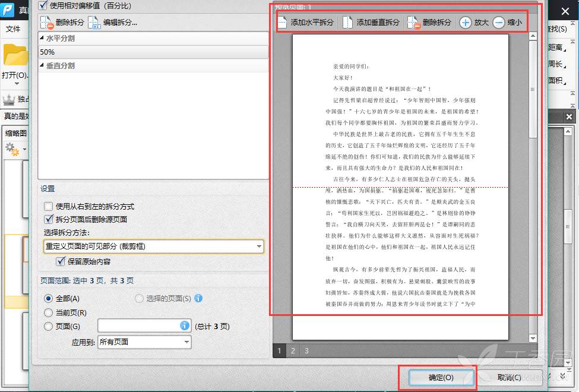Screen dimensions: 579x392
Task: Open the 应用到 所有页面 dropdown
Action: tap(144, 342)
